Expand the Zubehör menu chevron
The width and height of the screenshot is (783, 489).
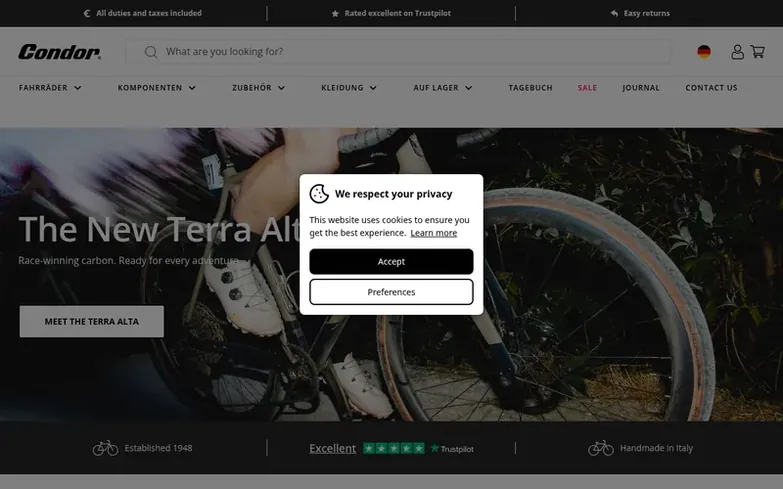point(282,88)
